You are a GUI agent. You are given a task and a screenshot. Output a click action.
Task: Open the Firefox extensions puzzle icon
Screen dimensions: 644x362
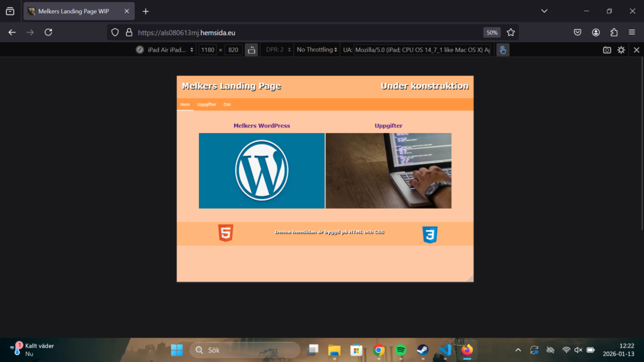point(614,32)
